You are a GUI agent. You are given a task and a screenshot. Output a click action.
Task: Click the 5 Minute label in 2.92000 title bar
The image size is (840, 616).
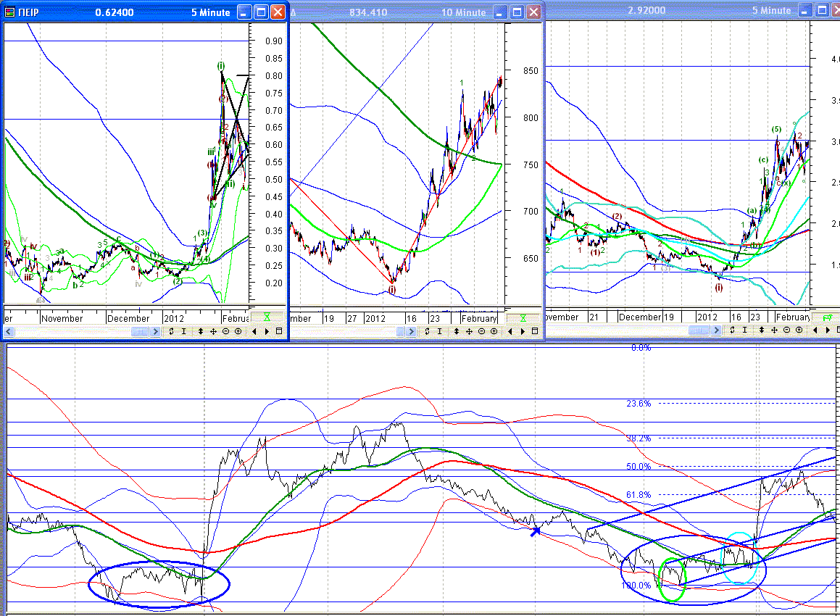771,10
